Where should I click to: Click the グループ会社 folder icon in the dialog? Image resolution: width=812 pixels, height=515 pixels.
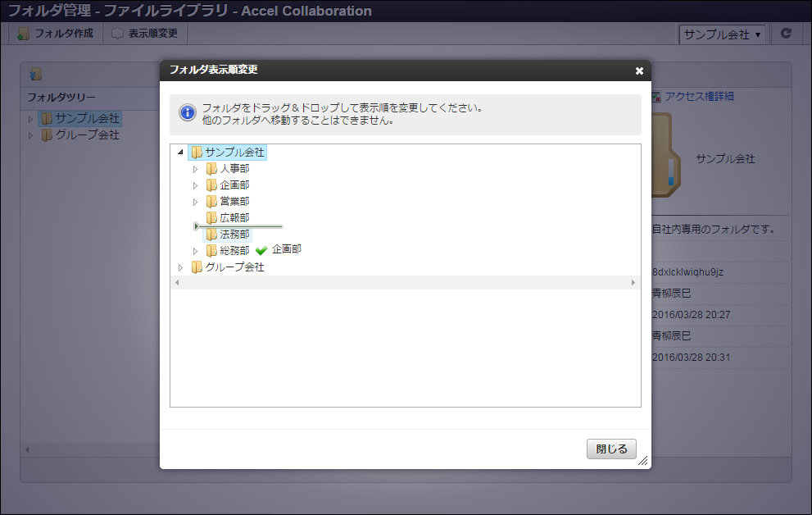[x=197, y=267]
